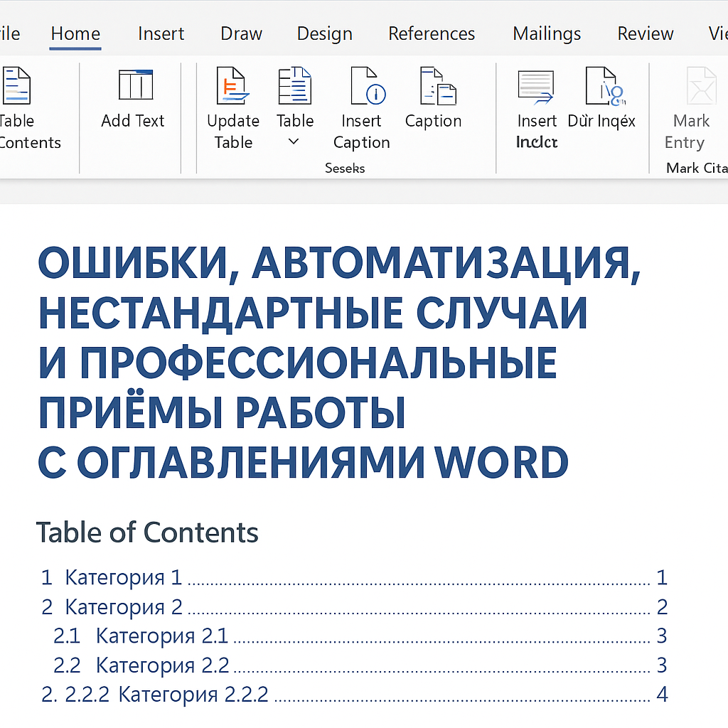The image size is (728, 728).
Task: Open TOC entry Категория 2
Action: coord(354,607)
